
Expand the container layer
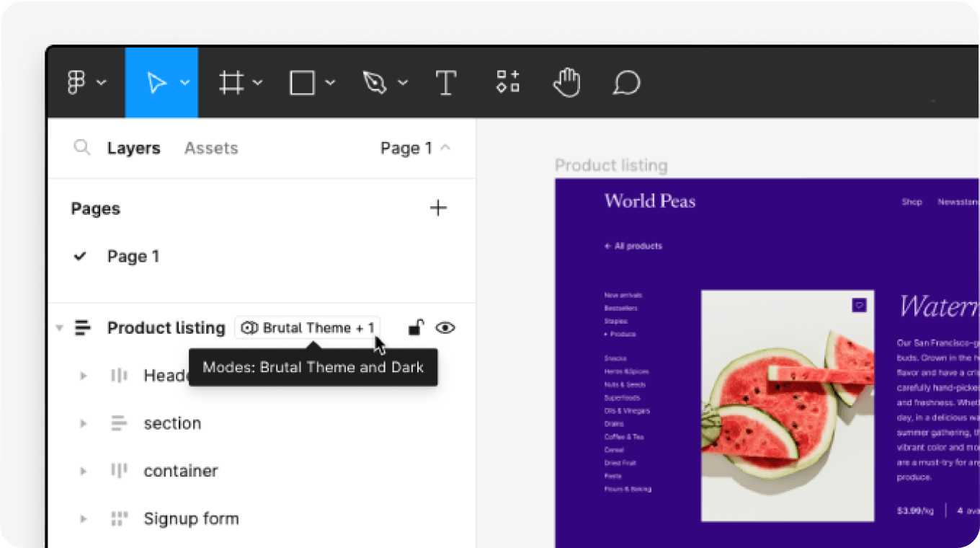(84, 471)
